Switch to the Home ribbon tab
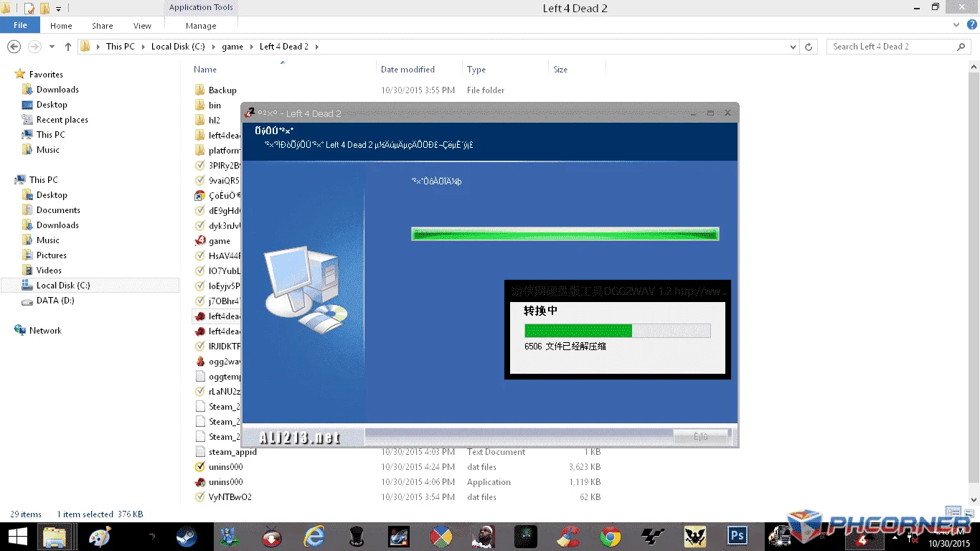The image size is (980, 551). click(x=61, y=26)
